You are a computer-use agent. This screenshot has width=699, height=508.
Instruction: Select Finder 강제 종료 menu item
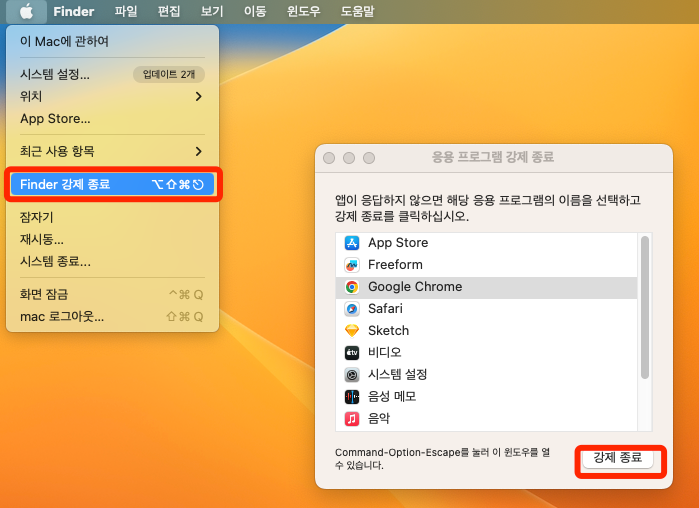click(112, 184)
